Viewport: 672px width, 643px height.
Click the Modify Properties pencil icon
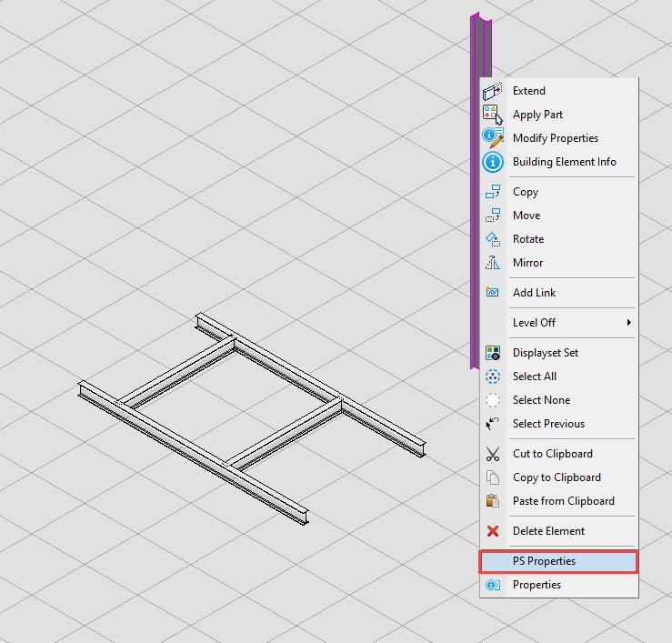click(x=493, y=137)
